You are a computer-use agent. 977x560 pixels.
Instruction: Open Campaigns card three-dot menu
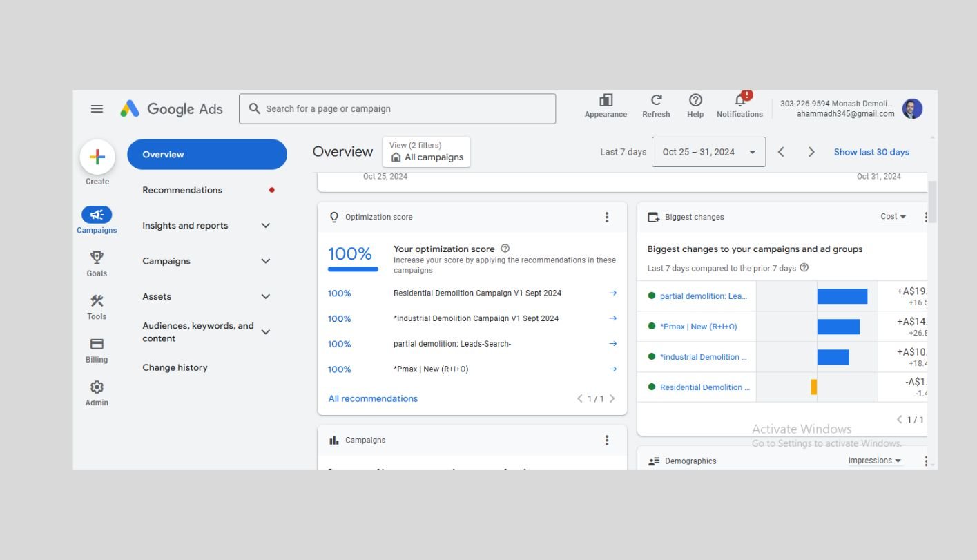pyautogui.click(x=607, y=441)
